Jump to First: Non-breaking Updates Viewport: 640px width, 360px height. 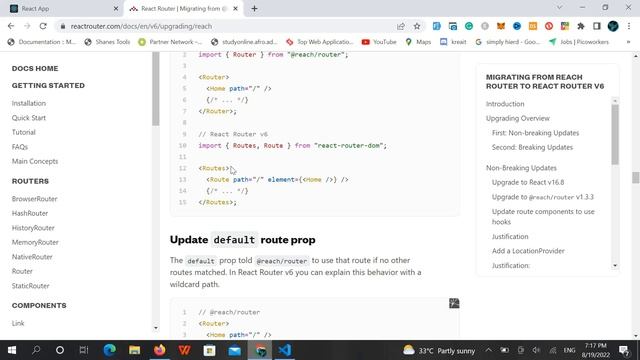tap(535, 133)
